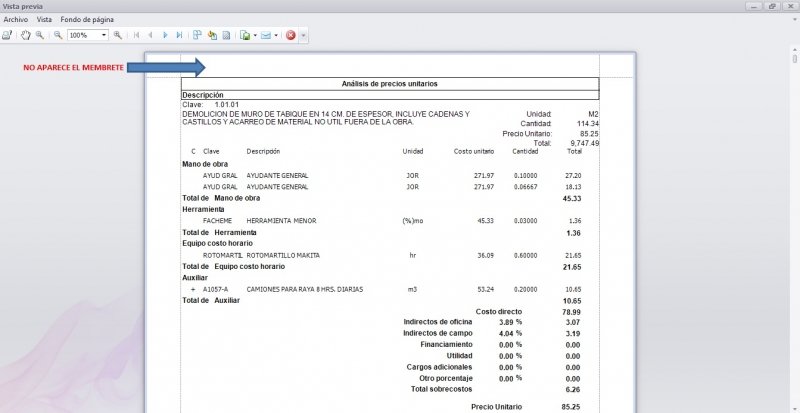Viewport: 800px width, 413px height.
Task: Open the Vista menu
Action: pyautogui.click(x=44, y=19)
